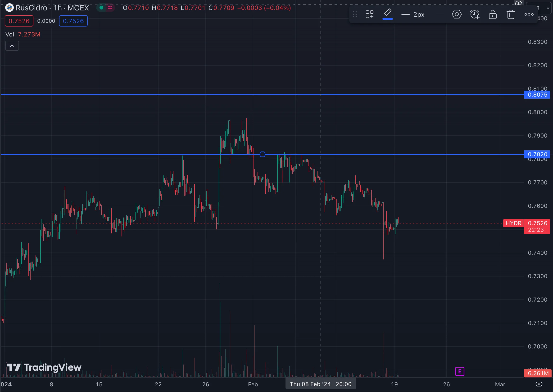Delete the selected line with trash icon
553x392 pixels.
click(511, 14)
